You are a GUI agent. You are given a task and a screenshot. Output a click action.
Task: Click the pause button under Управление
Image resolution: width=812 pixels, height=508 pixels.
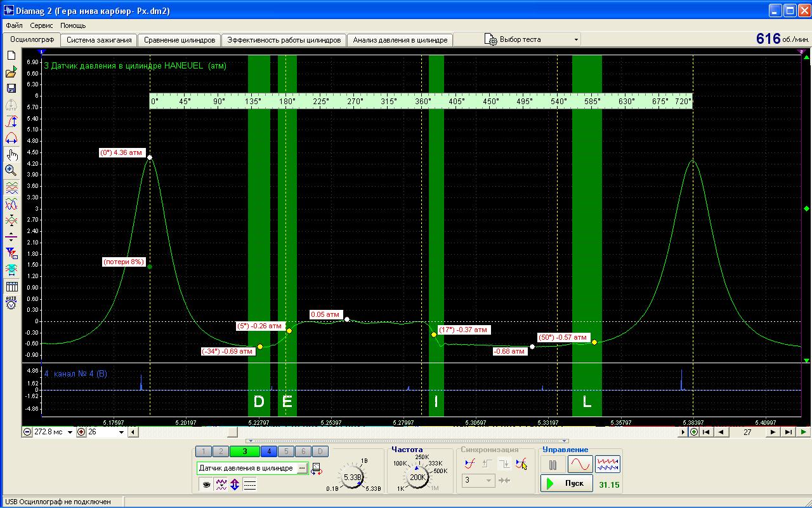click(553, 464)
